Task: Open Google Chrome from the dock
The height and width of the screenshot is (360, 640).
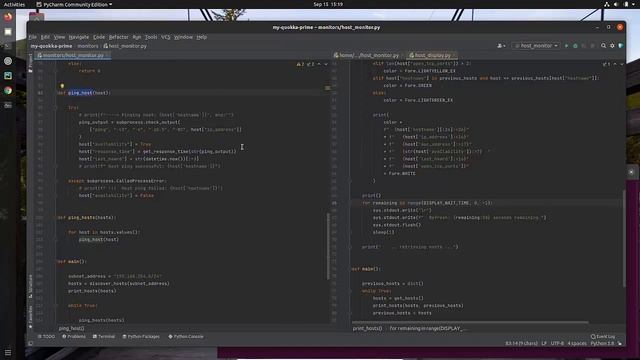Action: click(x=8, y=91)
